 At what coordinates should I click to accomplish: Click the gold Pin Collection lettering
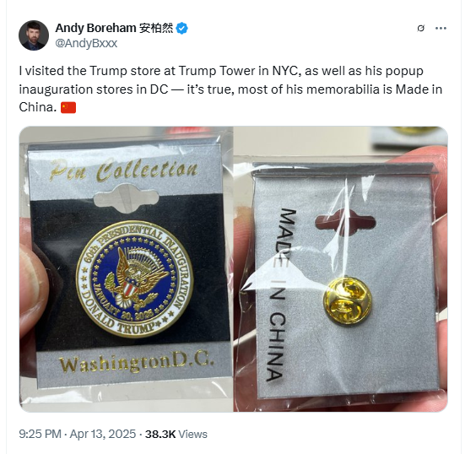124,170
